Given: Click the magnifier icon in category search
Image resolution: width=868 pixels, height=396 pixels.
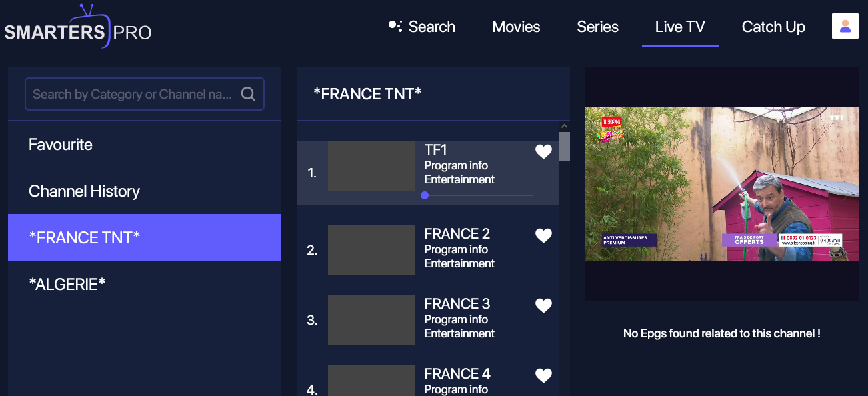Looking at the screenshot, I should coord(248,94).
